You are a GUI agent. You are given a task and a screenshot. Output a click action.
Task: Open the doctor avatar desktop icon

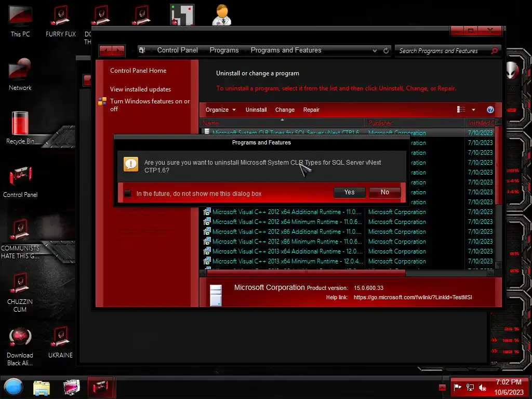click(x=222, y=15)
